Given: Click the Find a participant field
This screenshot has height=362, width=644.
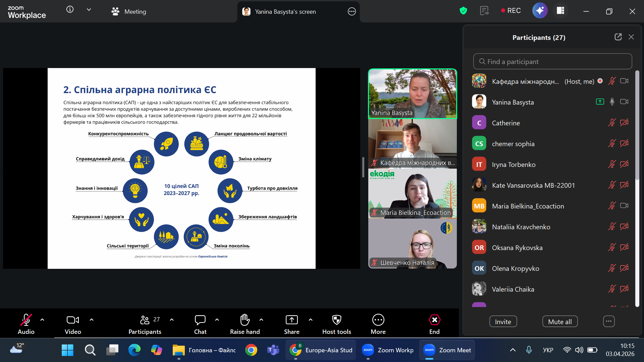Looking at the screenshot, I should (x=552, y=61).
